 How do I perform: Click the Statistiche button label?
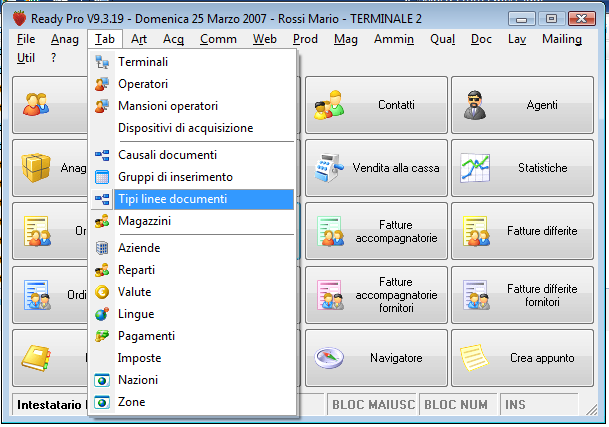[543, 168]
